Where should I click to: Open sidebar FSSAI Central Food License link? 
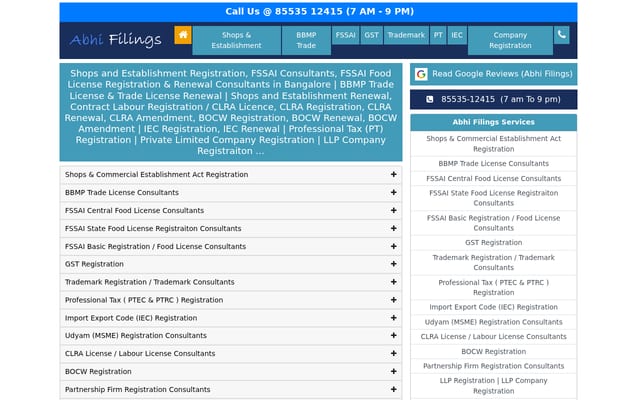pyautogui.click(x=493, y=178)
